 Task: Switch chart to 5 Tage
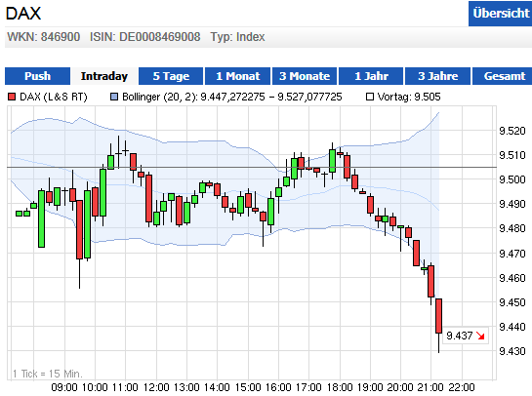(x=171, y=76)
